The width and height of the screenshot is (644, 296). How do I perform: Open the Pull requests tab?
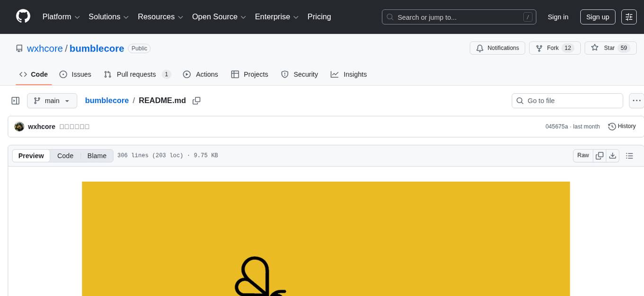(x=136, y=74)
